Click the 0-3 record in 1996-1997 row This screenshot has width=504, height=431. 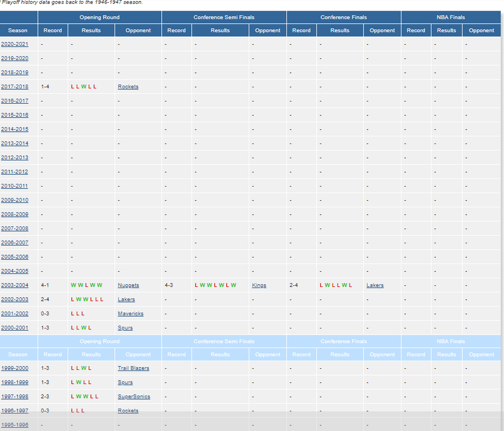click(x=45, y=411)
